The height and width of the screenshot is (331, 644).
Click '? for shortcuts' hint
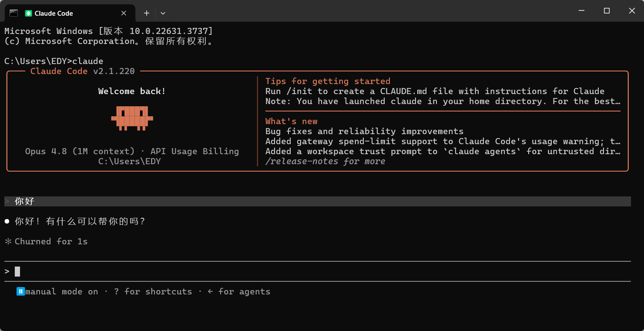coord(153,291)
